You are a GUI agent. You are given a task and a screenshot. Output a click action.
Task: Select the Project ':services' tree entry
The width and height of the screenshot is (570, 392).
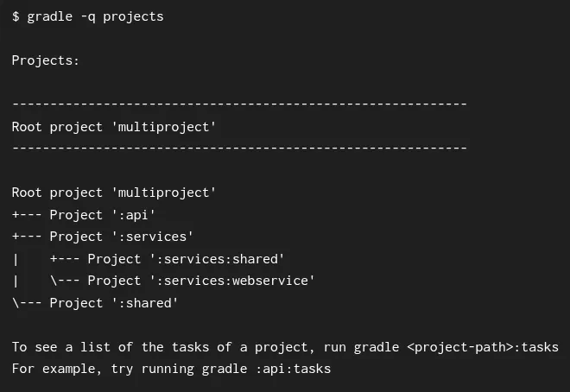pos(122,237)
